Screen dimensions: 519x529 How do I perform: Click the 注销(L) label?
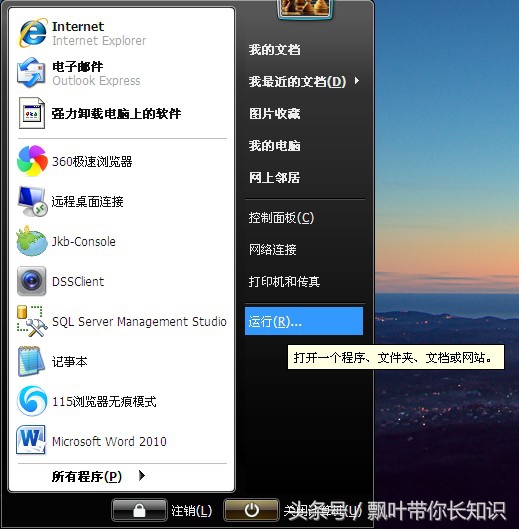[191, 510]
